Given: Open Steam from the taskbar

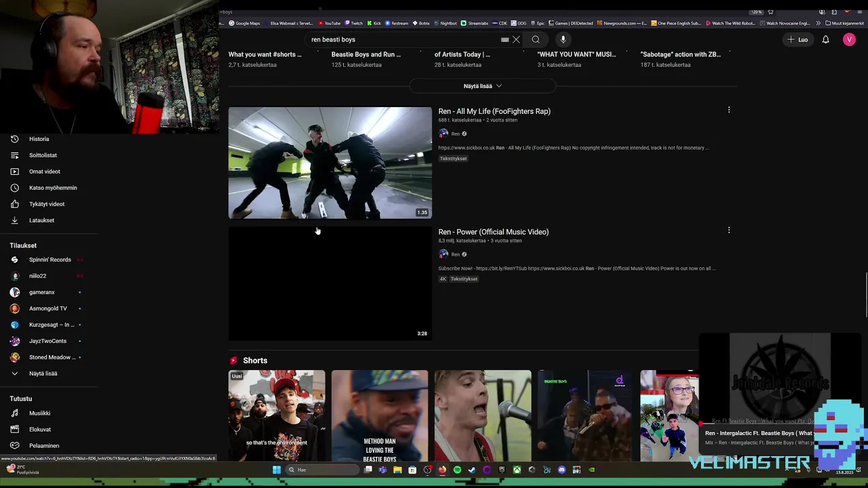Looking at the screenshot, I should pos(472,470).
